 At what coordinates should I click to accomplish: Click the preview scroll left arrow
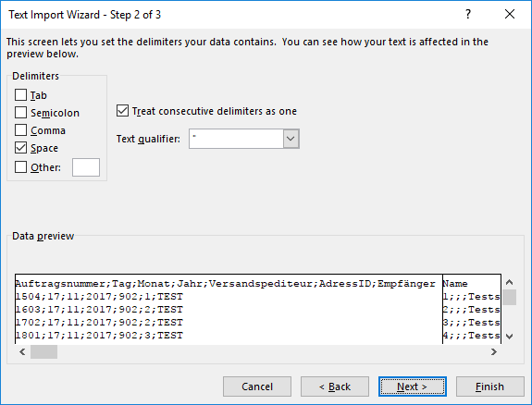(22, 352)
